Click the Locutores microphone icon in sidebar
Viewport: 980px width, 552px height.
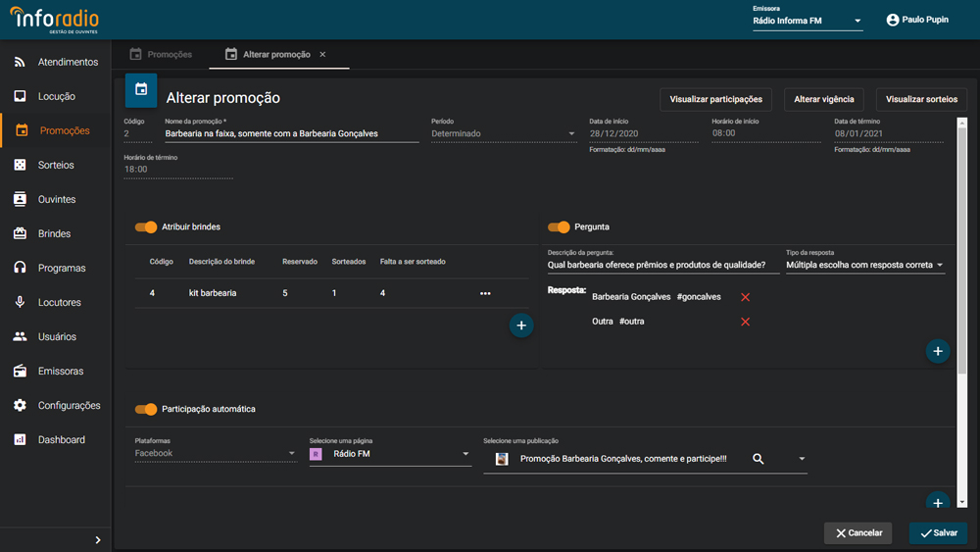(x=20, y=302)
